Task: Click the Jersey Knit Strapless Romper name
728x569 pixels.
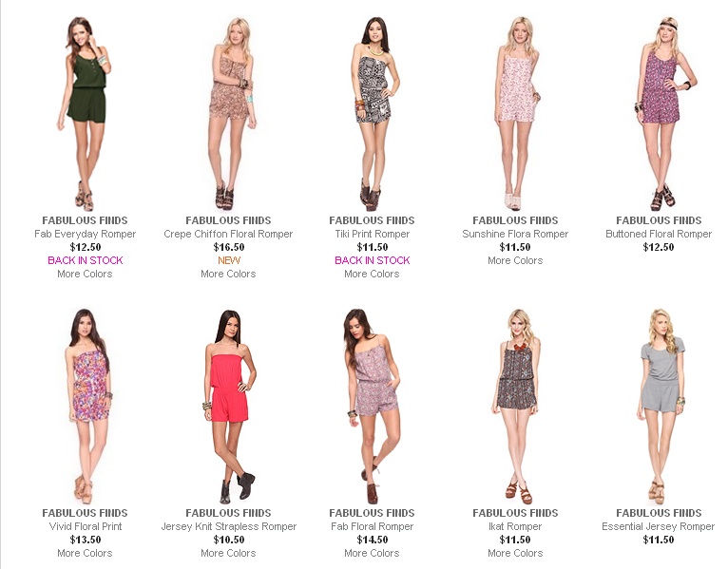Action: tap(228, 527)
